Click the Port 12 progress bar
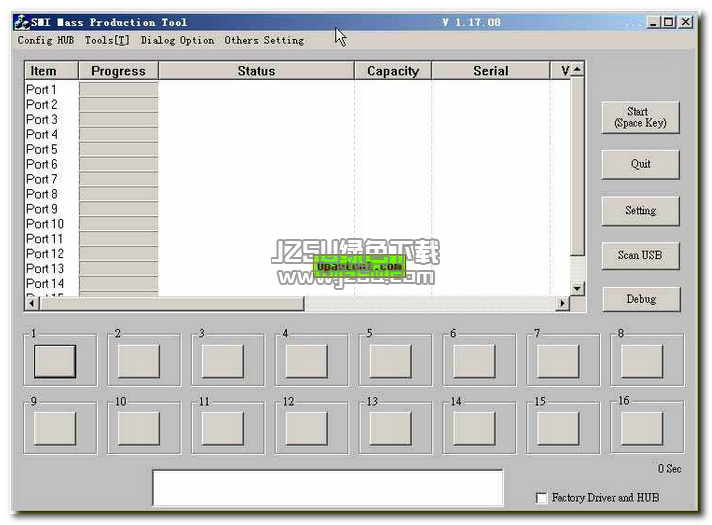Screen dimensions: 712x525 point(119,253)
